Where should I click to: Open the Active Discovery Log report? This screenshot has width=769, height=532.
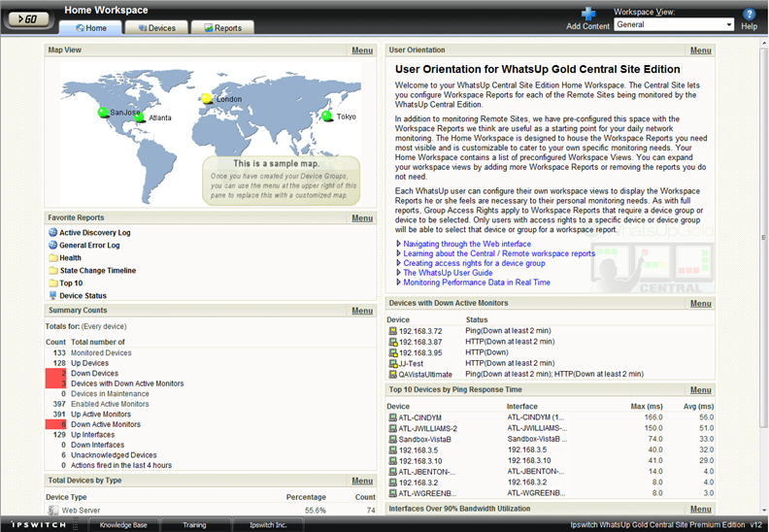[x=94, y=233]
